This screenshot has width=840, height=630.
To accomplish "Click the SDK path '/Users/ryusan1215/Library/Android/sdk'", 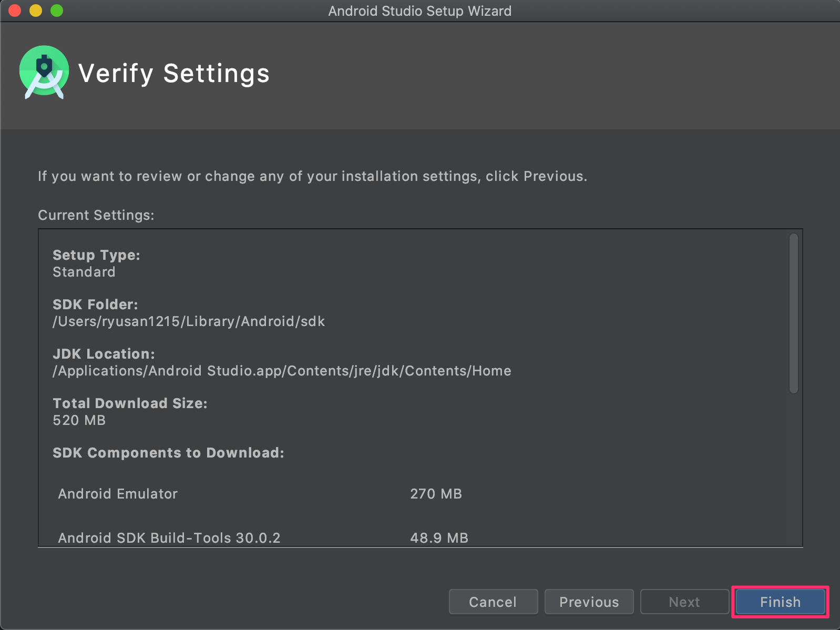I will (x=189, y=321).
